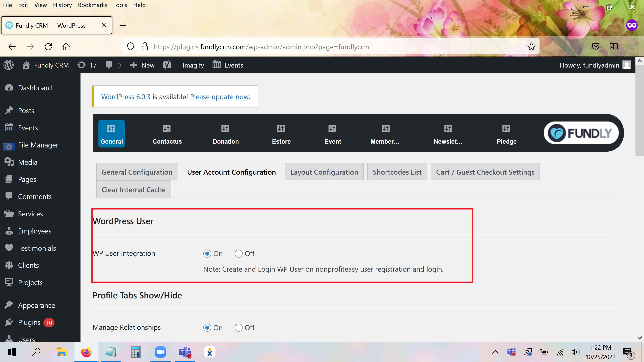Open the History menu
Screen dimensions: 644x362
point(62,5)
